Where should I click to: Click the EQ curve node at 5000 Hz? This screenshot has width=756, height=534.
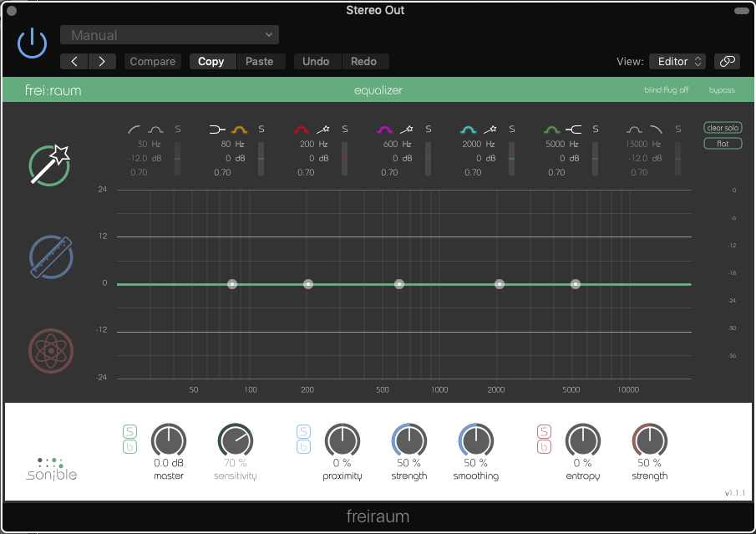coord(576,284)
